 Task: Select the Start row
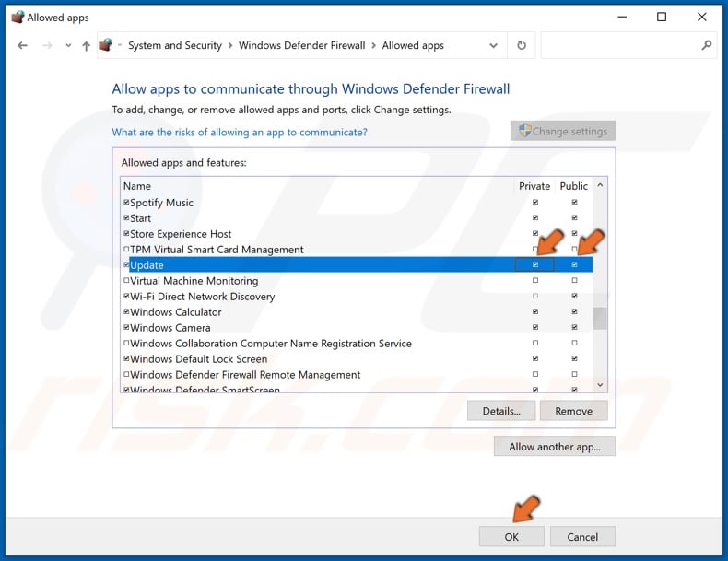tap(357, 218)
